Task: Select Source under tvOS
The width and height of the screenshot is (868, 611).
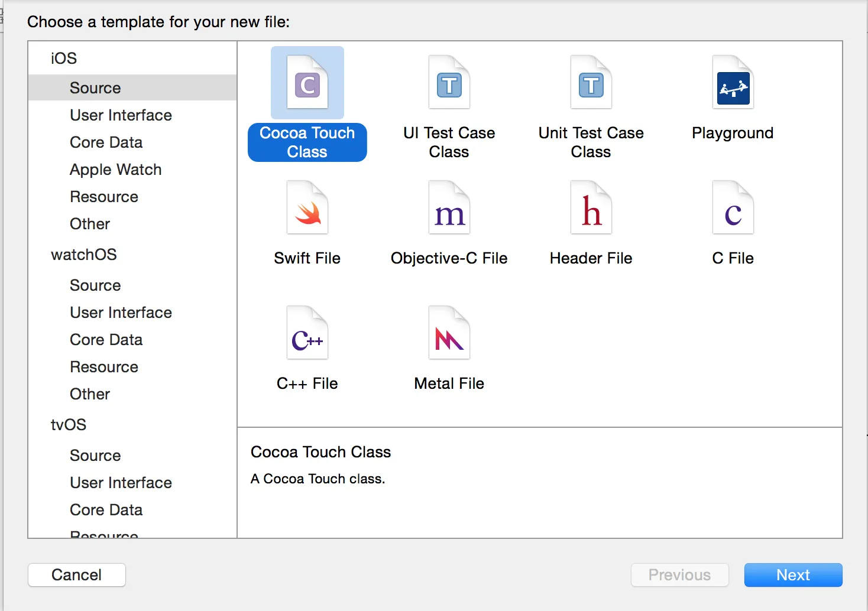Action: coord(95,456)
